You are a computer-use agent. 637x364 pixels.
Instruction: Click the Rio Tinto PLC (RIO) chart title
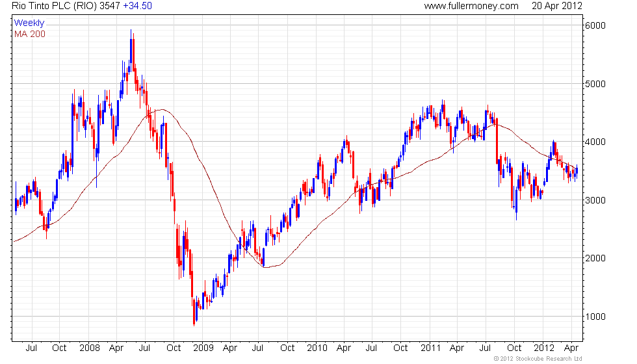tap(54, 6)
